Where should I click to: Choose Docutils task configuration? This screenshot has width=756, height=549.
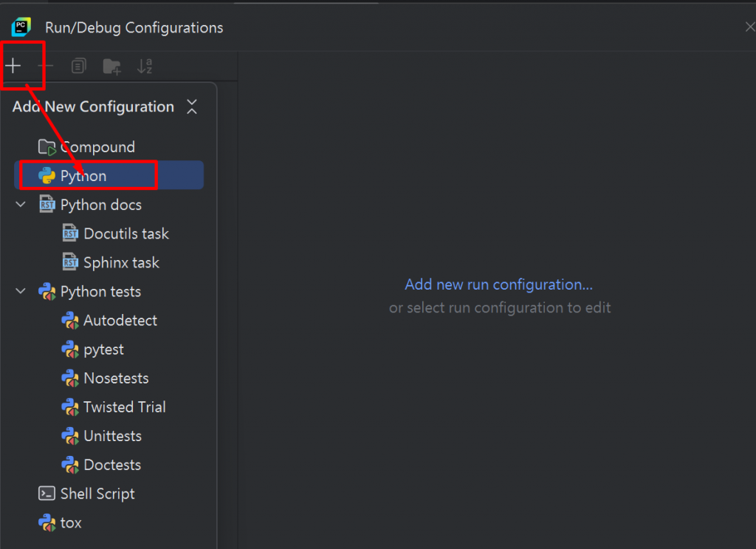pyautogui.click(x=126, y=234)
